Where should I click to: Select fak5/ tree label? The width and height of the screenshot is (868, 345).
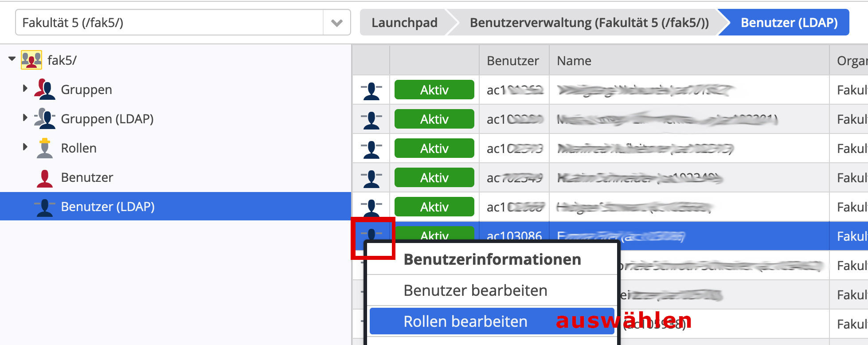pos(62,60)
